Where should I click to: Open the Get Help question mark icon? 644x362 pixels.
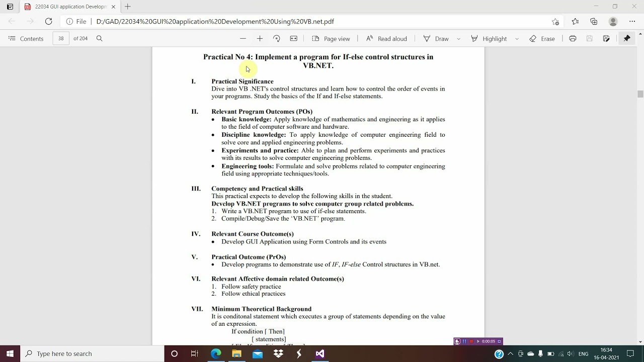click(x=499, y=354)
